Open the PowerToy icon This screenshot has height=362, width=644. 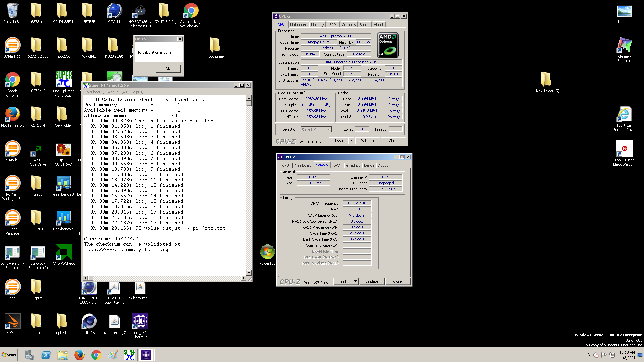click(x=267, y=255)
